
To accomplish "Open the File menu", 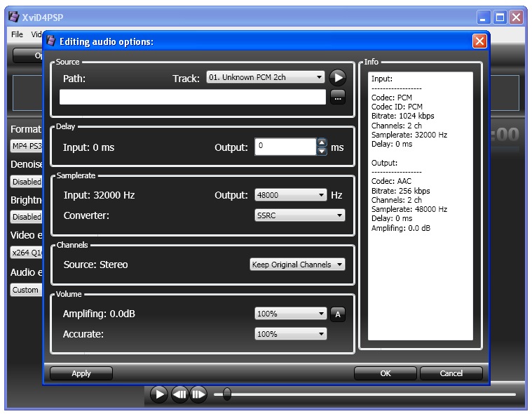I will [17, 34].
